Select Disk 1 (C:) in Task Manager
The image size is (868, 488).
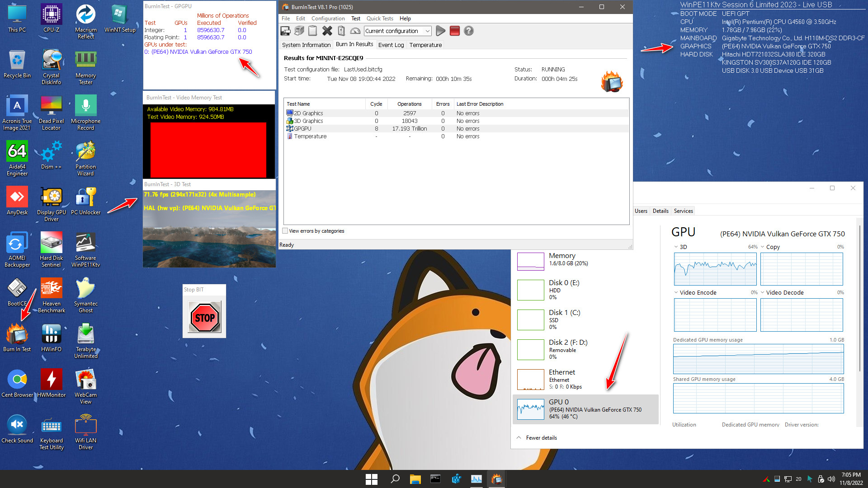pyautogui.click(x=585, y=319)
